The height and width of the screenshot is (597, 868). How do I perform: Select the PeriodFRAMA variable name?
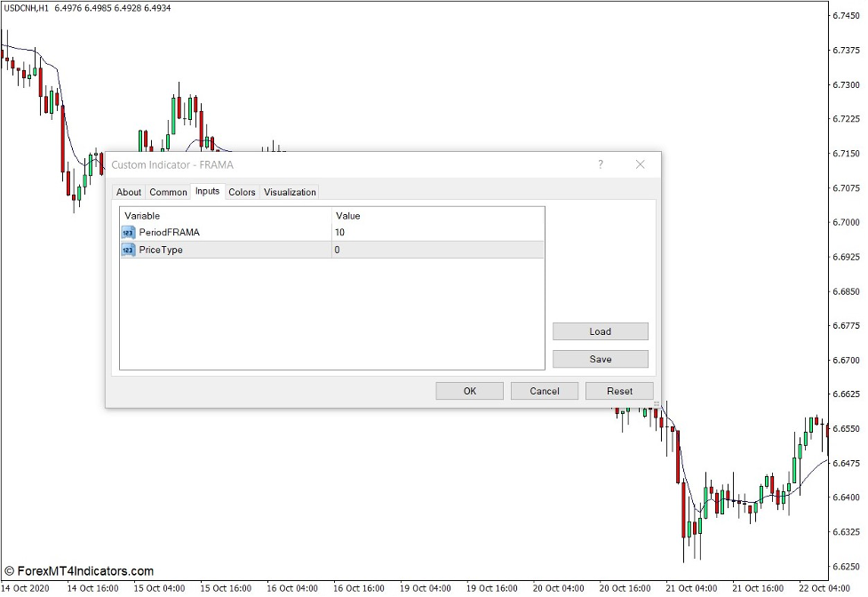click(169, 233)
